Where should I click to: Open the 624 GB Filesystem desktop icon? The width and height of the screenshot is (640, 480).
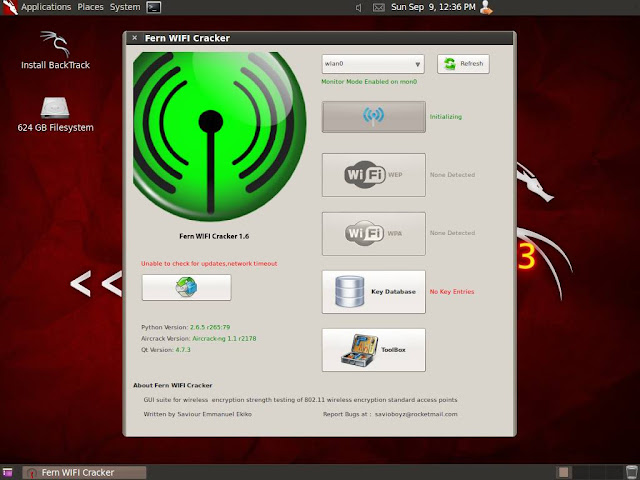point(56,114)
